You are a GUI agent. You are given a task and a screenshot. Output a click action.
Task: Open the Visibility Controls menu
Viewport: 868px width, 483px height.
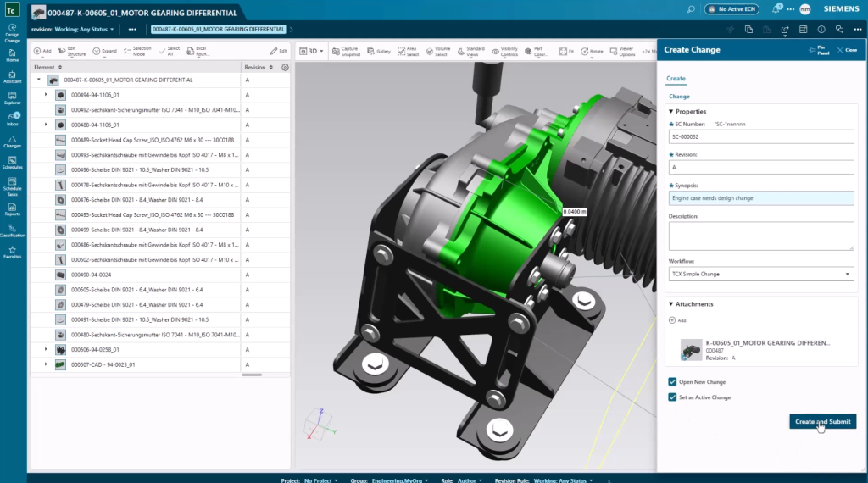(x=504, y=52)
